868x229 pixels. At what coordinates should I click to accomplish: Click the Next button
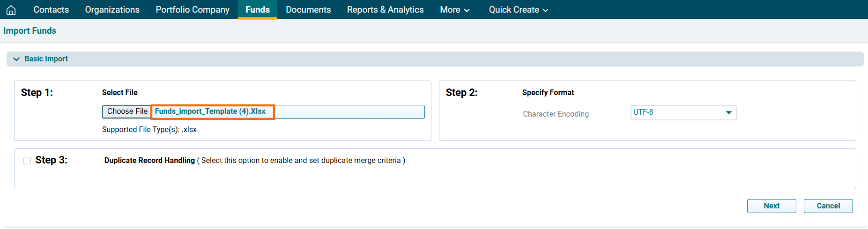point(771,206)
